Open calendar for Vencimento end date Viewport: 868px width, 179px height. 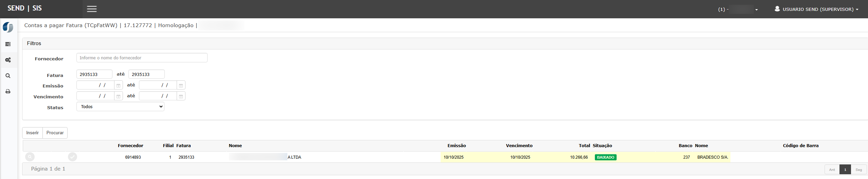pos(181,96)
